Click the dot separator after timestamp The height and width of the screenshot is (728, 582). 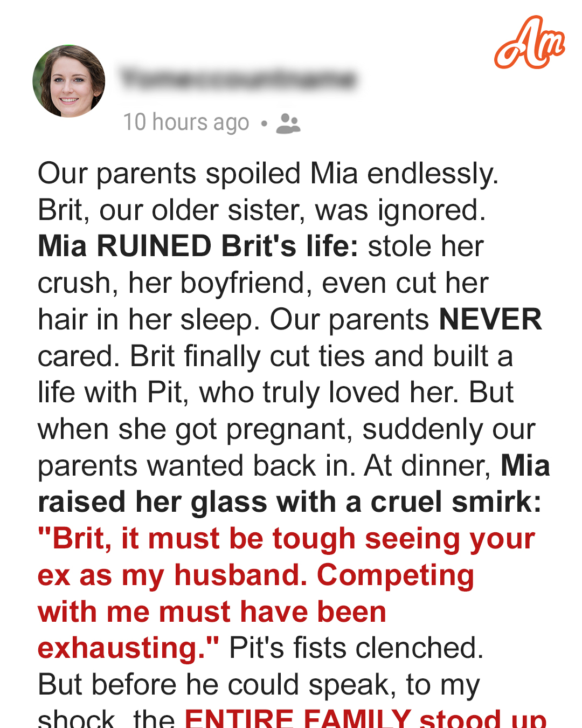pos(264,123)
